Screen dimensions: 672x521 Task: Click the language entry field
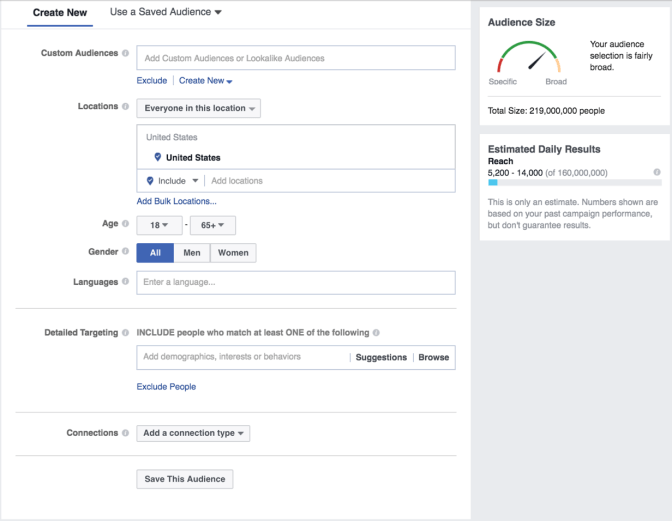click(296, 282)
